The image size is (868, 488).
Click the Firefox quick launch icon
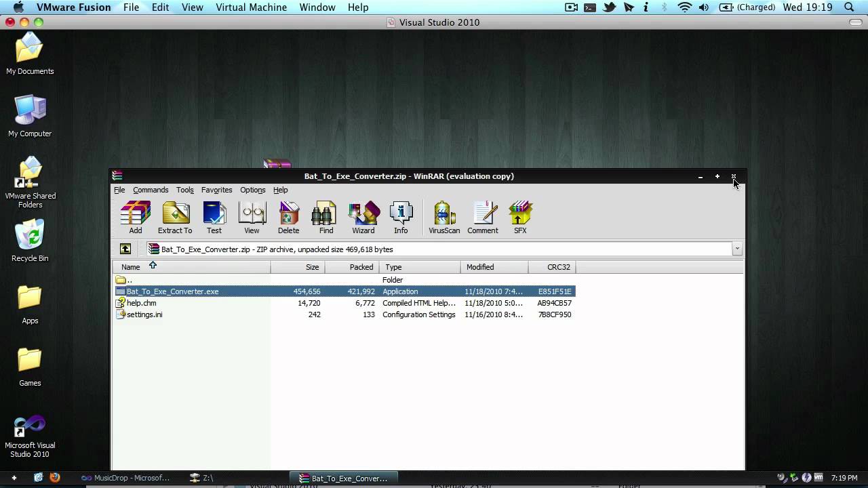coord(55,477)
